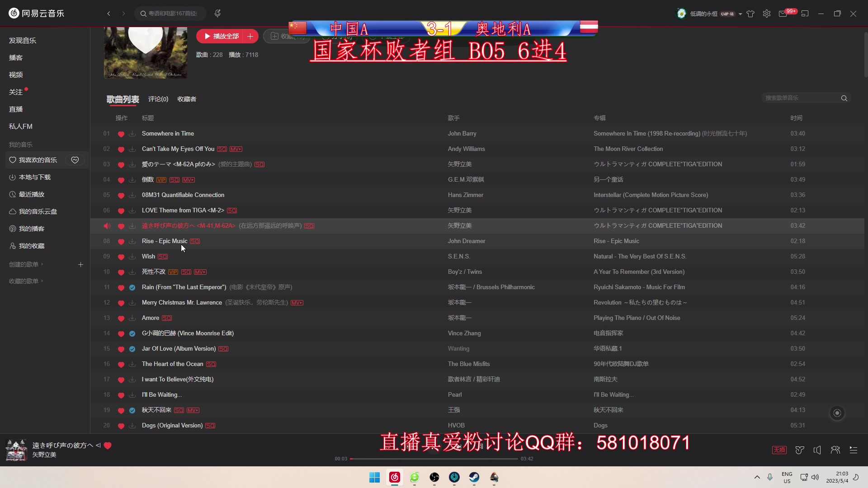This screenshot has width=868, height=488.
Task: Unlike I'll Be Waiting... heart
Action: (121, 395)
